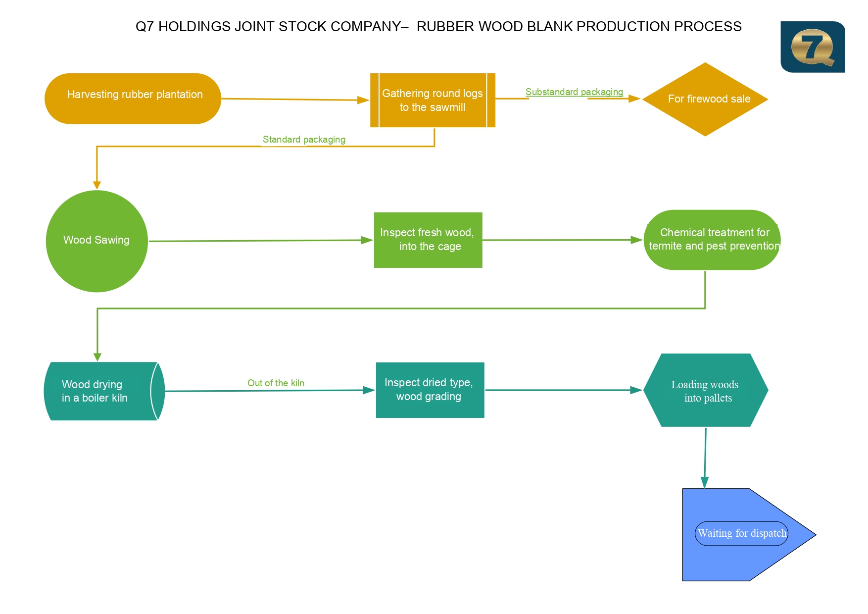This screenshot has width=868, height=614.
Task: Click the For firewood sale diamond
Action: click(705, 99)
